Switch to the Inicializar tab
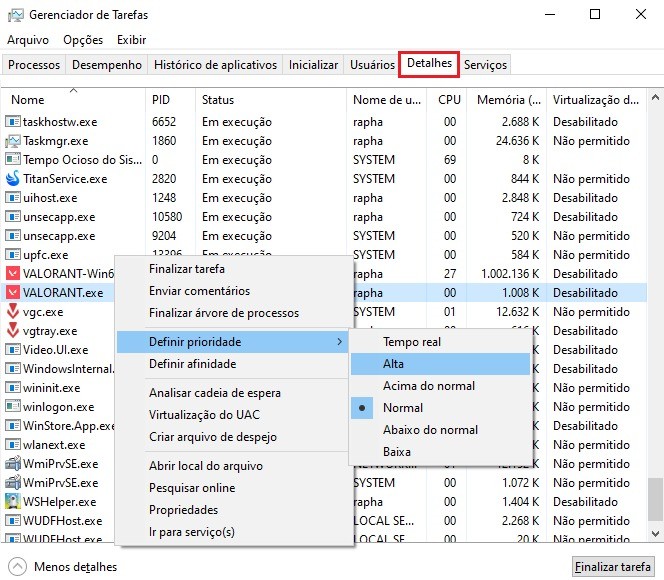 point(313,65)
